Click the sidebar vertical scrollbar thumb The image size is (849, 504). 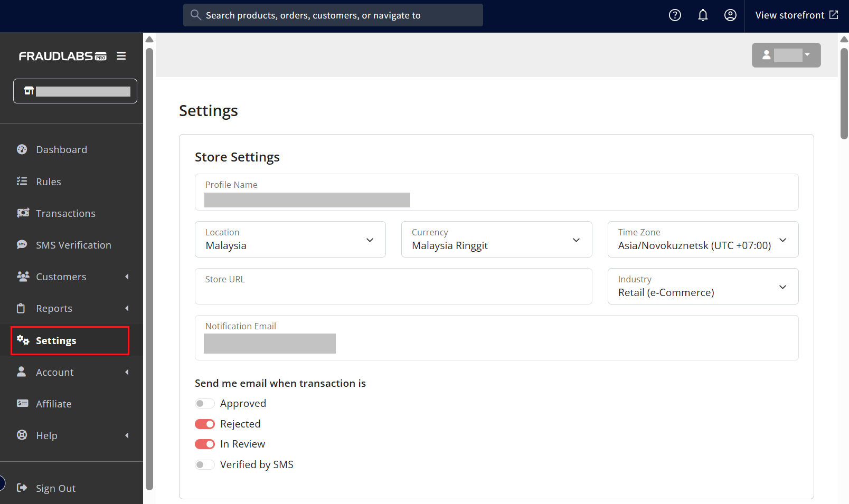pos(149,269)
